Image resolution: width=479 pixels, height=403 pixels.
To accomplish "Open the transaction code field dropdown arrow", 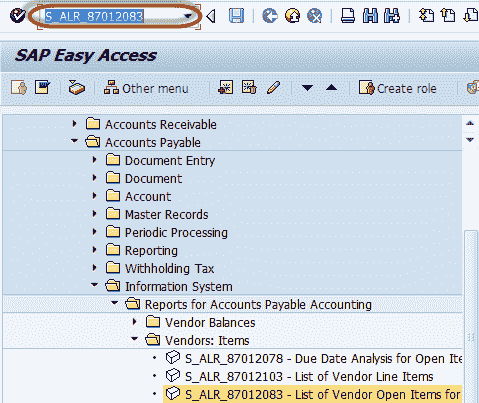I will [x=188, y=16].
